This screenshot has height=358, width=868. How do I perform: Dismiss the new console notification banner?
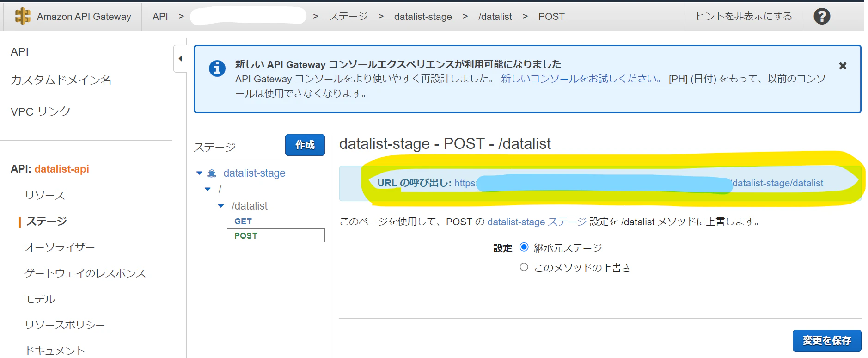pos(843,66)
